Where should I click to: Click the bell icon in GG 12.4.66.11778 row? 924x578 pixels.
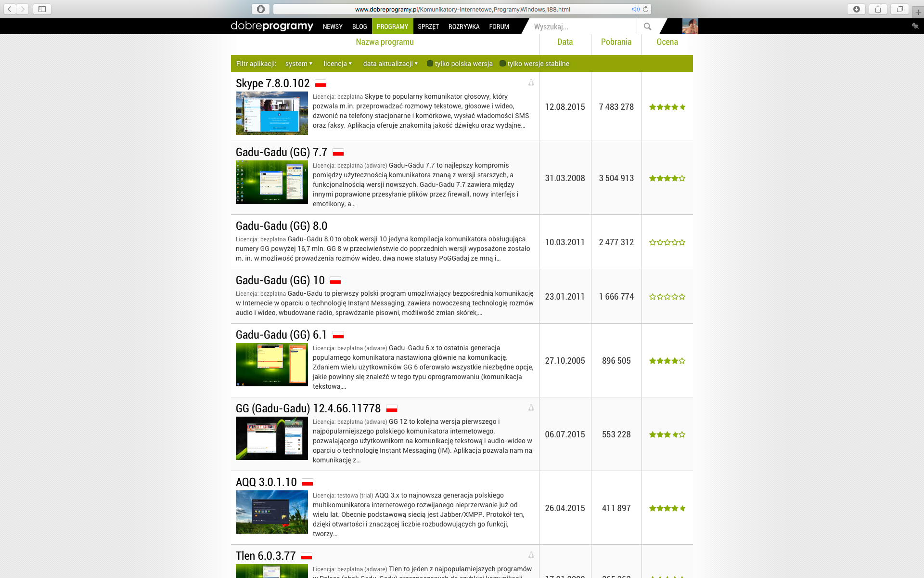coord(531,407)
